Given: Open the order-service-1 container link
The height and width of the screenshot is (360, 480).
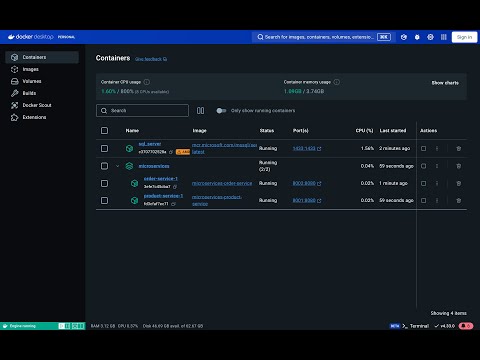Looking at the screenshot, I should coord(161,179).
